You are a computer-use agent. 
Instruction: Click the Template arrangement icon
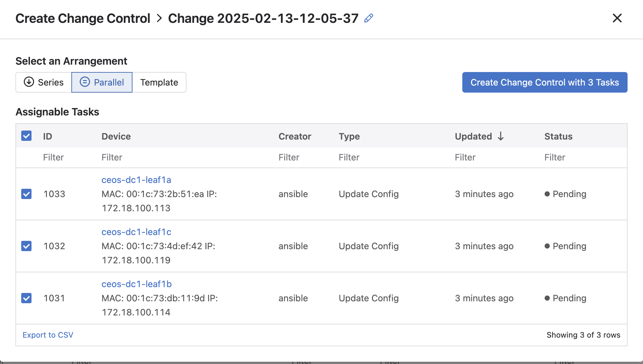(x=158, y=82)
